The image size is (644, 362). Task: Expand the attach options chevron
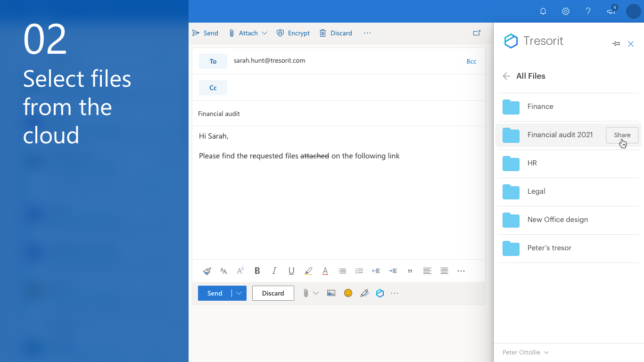point(316,293)
